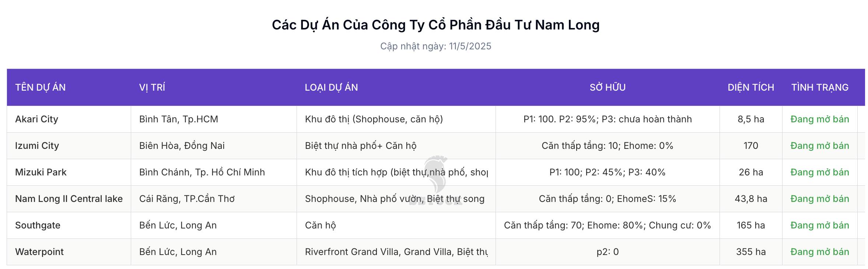Click the 43,8 ha area cell

(751, 199)
